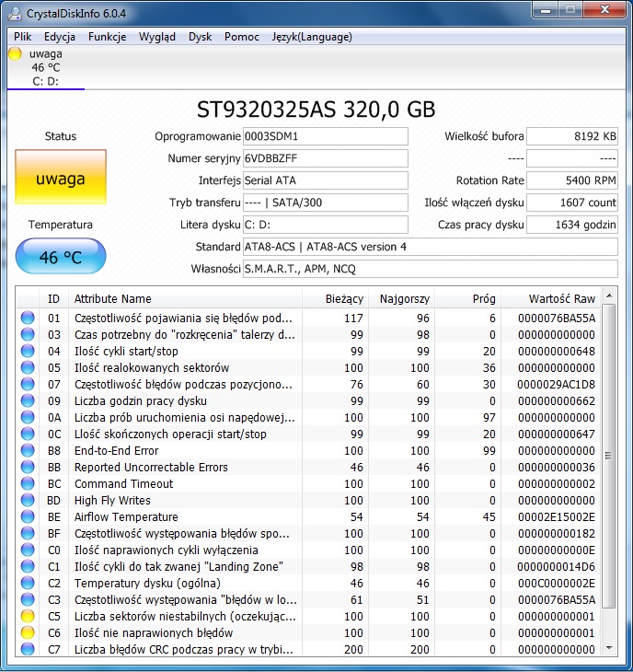Click the CrystalDiskInfo title bar icon
The height and width of the screenshot is (672, 633).
(x=15, y=14)
